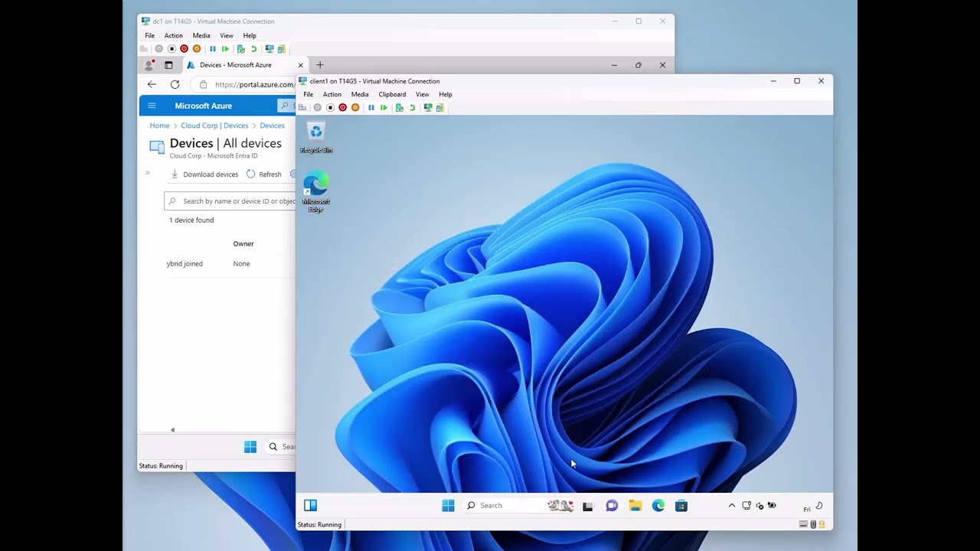Open File menu in dc1 window
Viewport: 980px width, 551px height.
click(150, 35)
